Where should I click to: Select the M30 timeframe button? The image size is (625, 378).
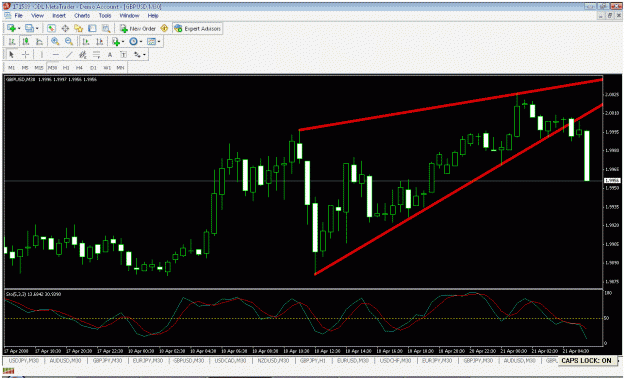(x=52, y=68)
